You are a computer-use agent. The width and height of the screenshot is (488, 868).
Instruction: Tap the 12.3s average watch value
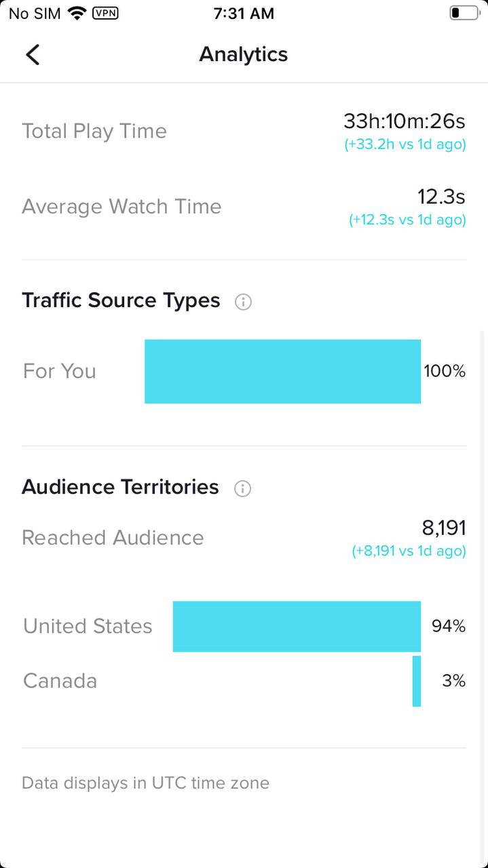[441, 197]
